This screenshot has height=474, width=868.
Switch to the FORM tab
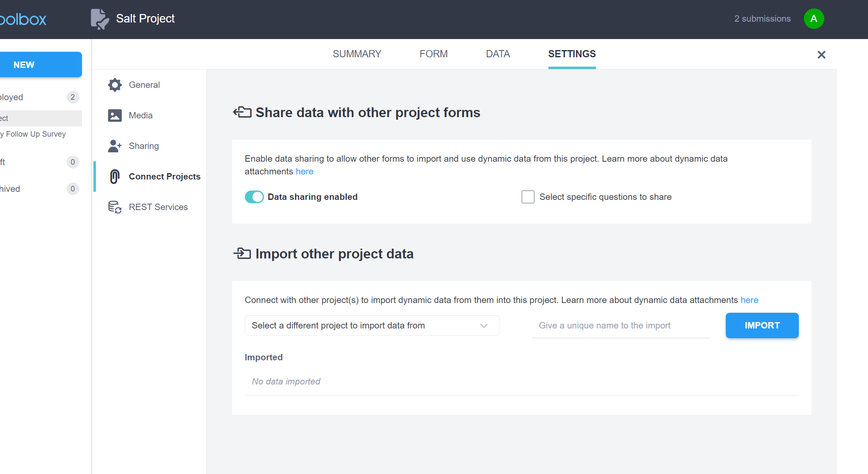tap(433, 54)
